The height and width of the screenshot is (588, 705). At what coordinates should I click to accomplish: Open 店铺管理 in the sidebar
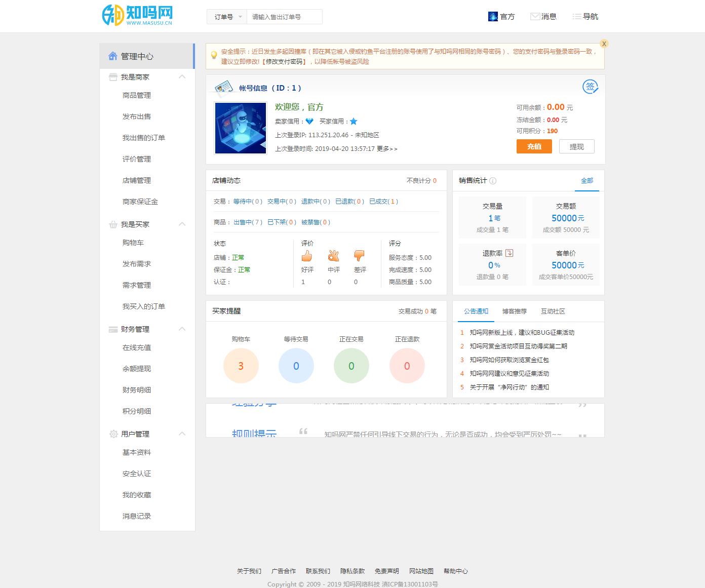point(137,180)
